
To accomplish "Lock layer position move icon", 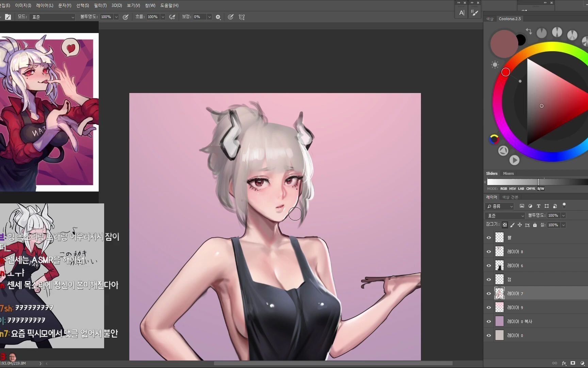I will click(x=520, y=225).
